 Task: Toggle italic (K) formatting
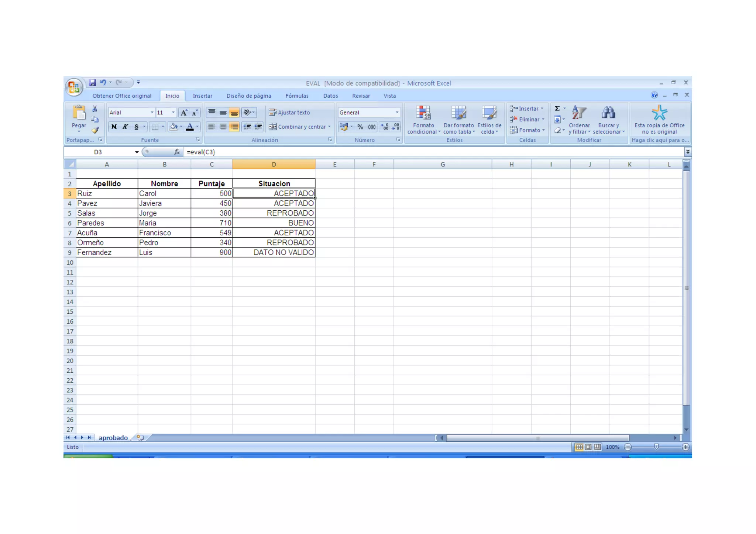point(125,127)
